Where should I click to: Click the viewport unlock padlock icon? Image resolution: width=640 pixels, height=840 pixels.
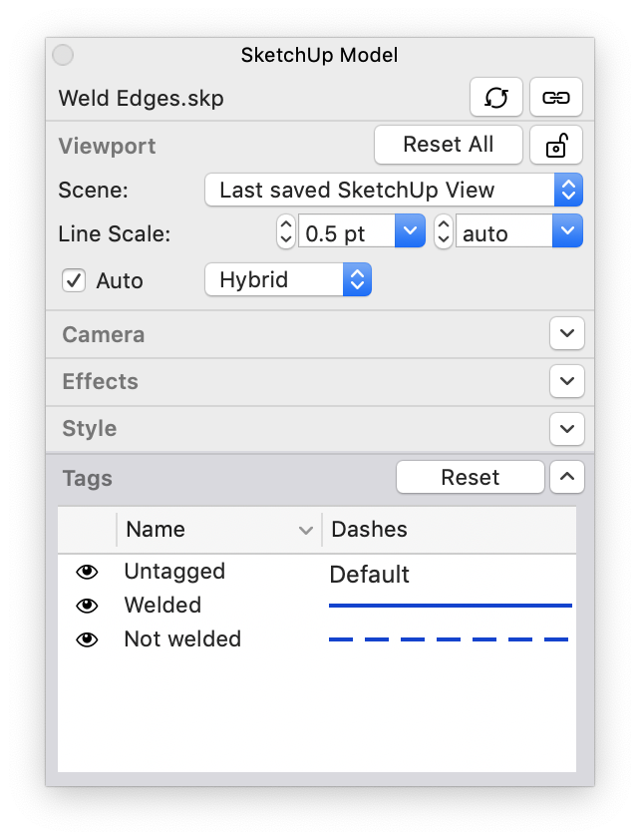point(555,146)
